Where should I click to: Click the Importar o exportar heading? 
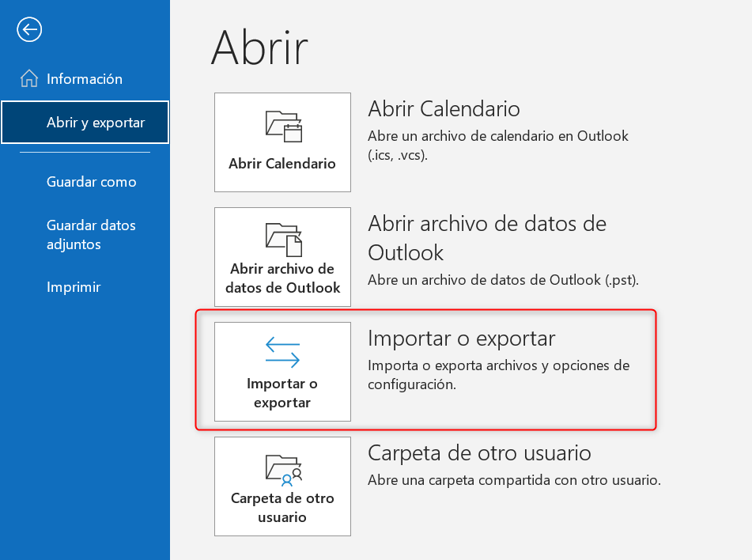pyautogui.click(x=461, y=339)
